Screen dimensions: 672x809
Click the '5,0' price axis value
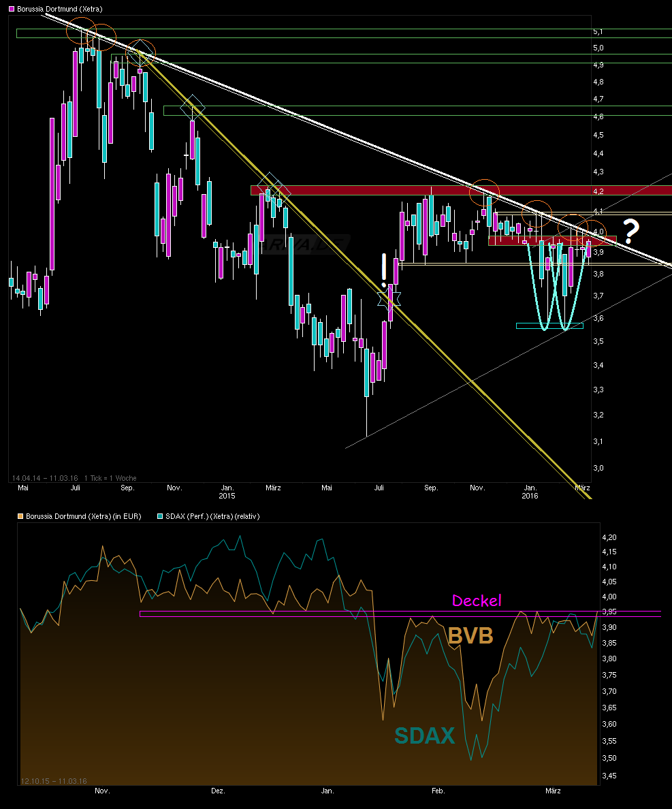(x=598, y=48)
